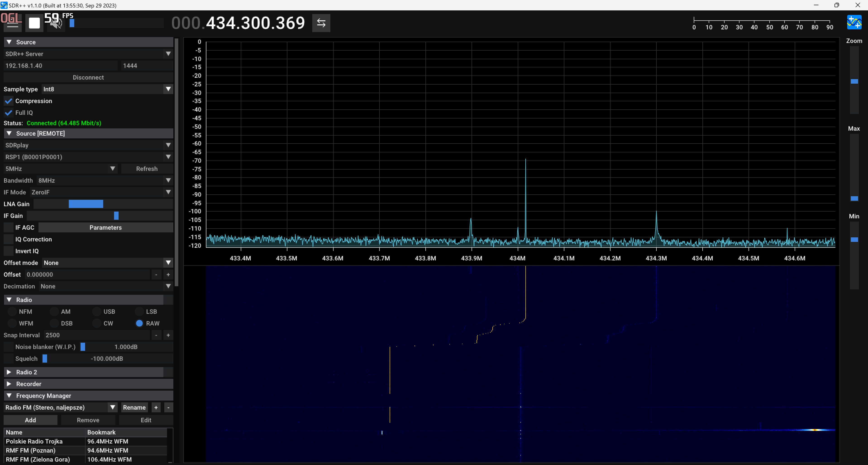
Task: Select the NFM demodulation mode
Action: pos(12,312)
